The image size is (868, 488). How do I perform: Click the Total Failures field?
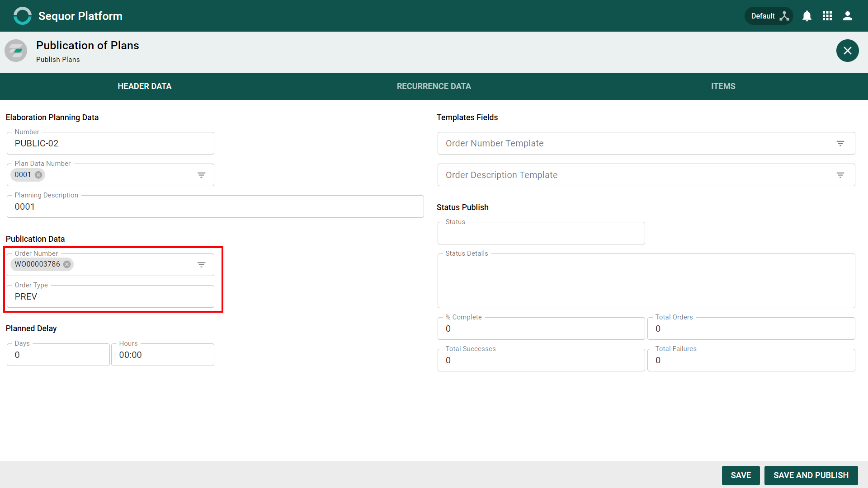pos(751,360)
